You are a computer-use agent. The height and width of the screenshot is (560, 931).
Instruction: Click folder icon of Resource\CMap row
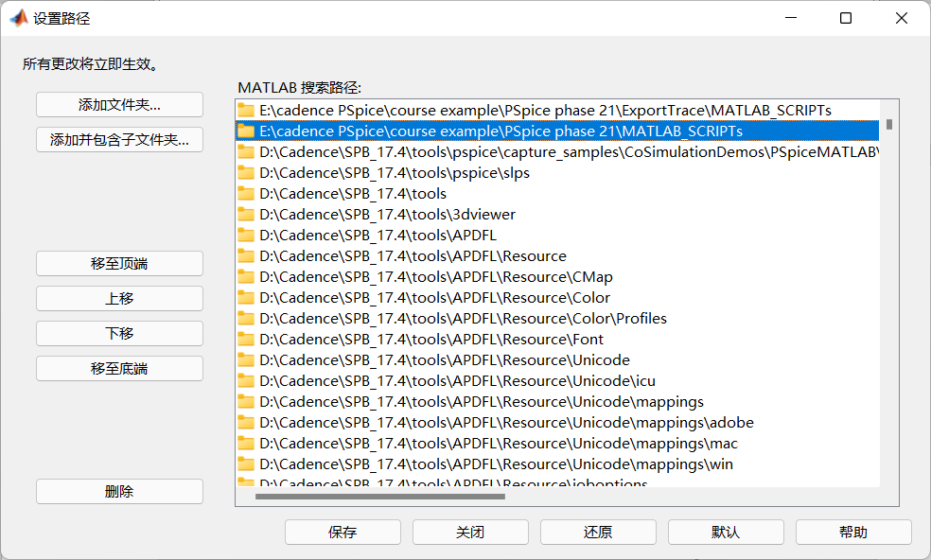(x=246, y=276)
